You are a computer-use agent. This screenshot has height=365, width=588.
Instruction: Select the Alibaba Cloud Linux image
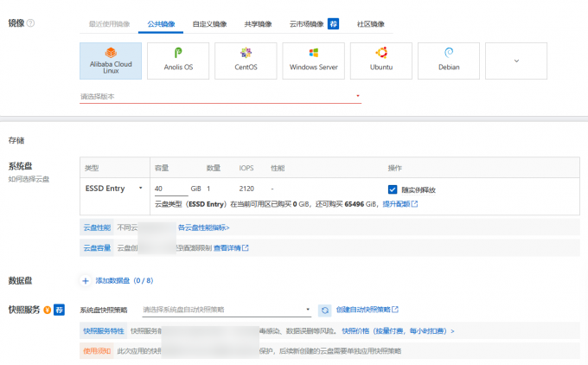click(x=111, y=61)
